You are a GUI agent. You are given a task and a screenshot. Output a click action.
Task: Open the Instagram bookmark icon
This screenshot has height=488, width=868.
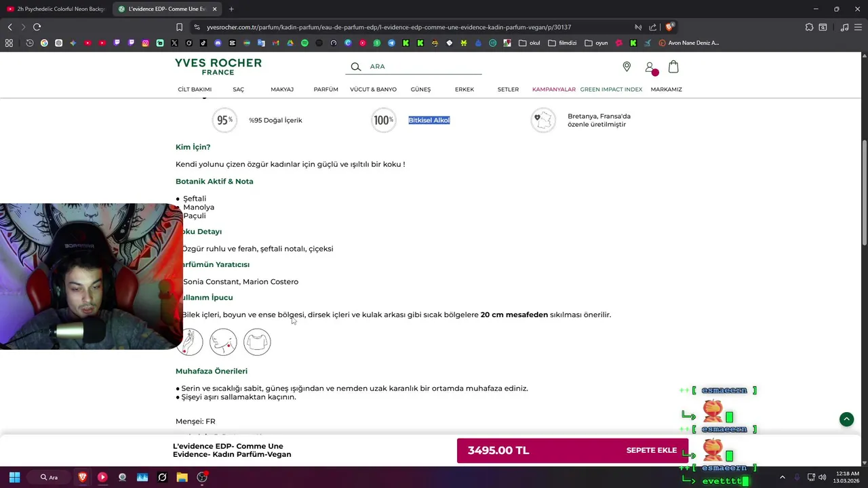(145, 43)
